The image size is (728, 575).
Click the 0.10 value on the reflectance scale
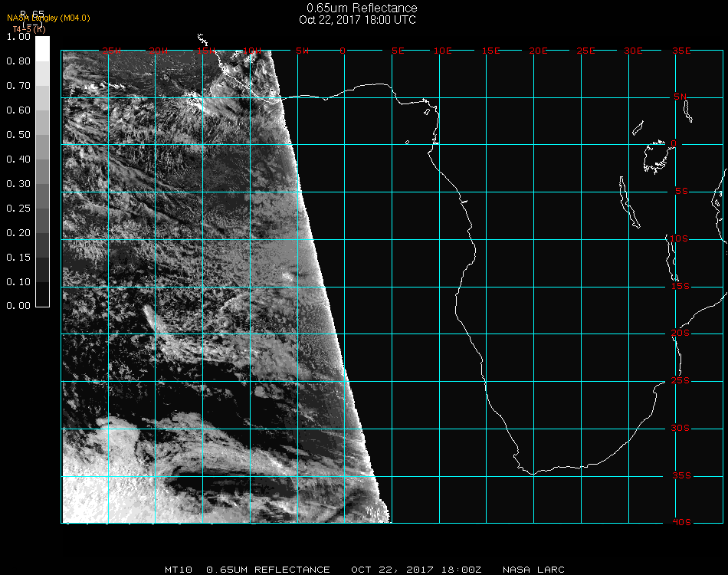(18, 282)
